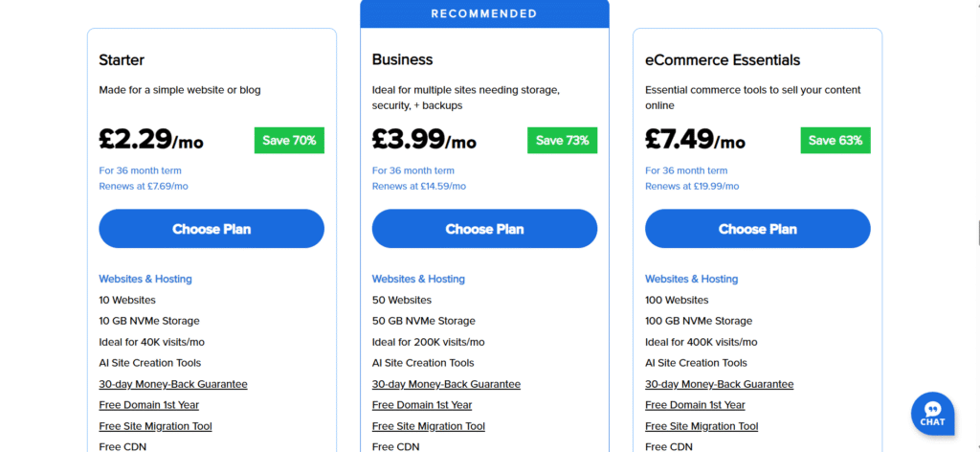Click the Save 73% badge
Screen dimensions: 980x452
pyautogui.click(x=563, y=141)
